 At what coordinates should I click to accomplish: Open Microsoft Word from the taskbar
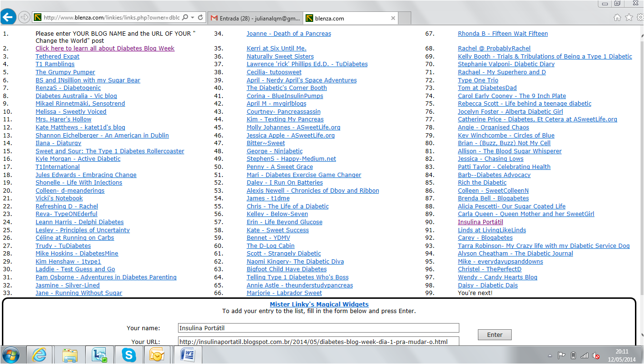pos(188,355)
